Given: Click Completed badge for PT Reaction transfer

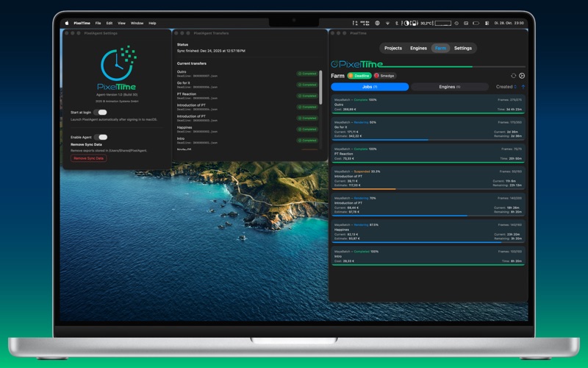Looking at the screenshot, I should (307, 96).
